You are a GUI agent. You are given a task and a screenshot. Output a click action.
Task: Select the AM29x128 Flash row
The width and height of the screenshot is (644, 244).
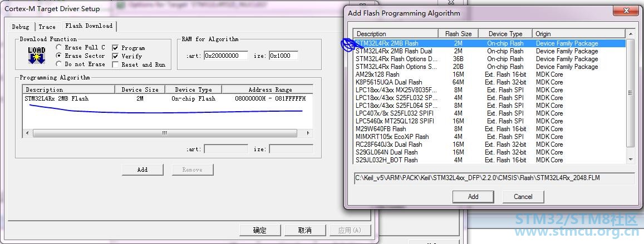tap(490, 74)
